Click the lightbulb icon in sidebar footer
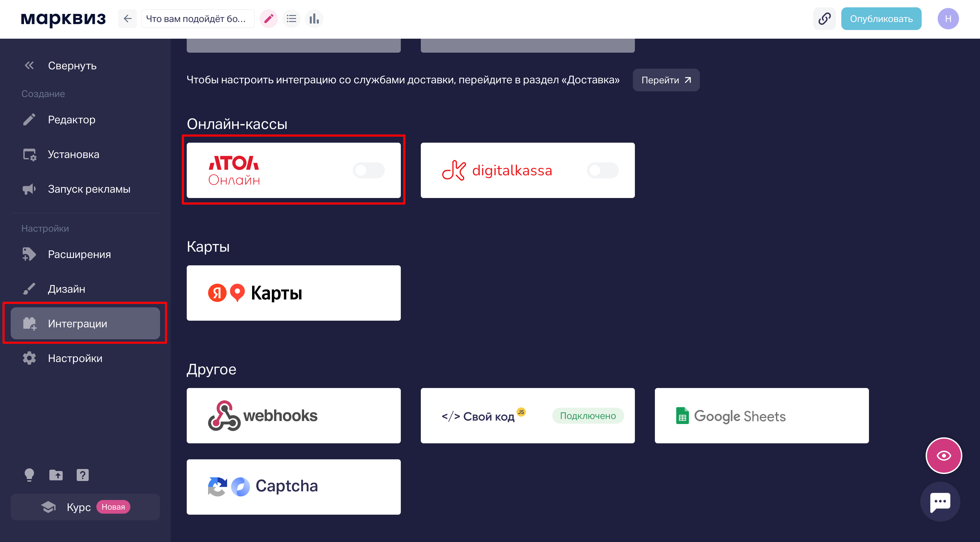The height and width of the screenshot is (542, 980). (x=29, y=475)
